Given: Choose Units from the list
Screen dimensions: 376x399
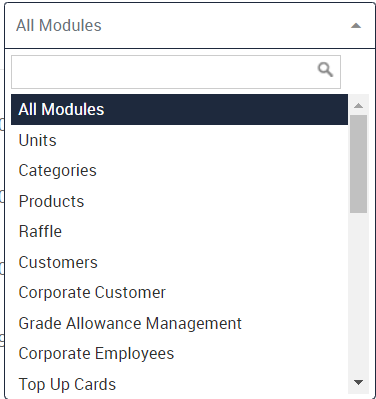Looking at the screenshot, I should pyautogui.click(x=179, y=140).
